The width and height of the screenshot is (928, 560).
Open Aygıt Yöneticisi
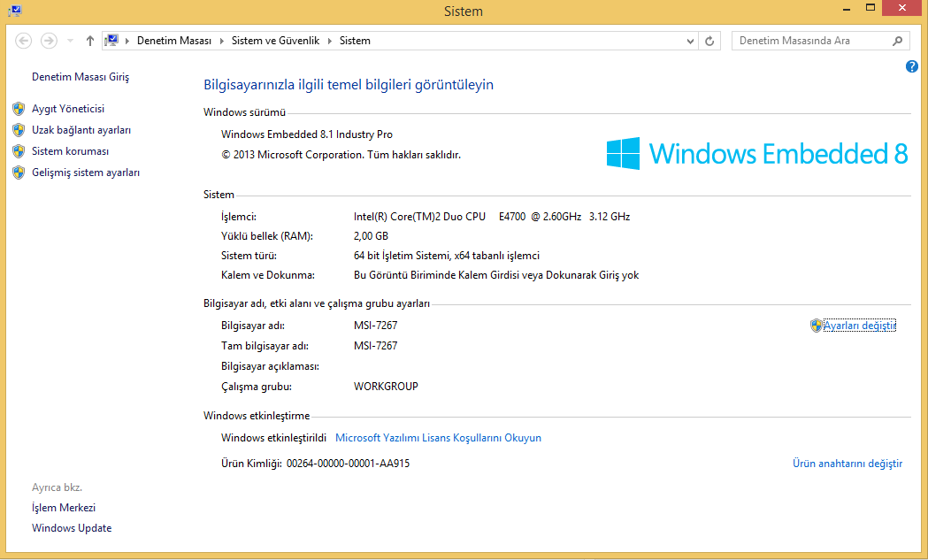point(68,108)
